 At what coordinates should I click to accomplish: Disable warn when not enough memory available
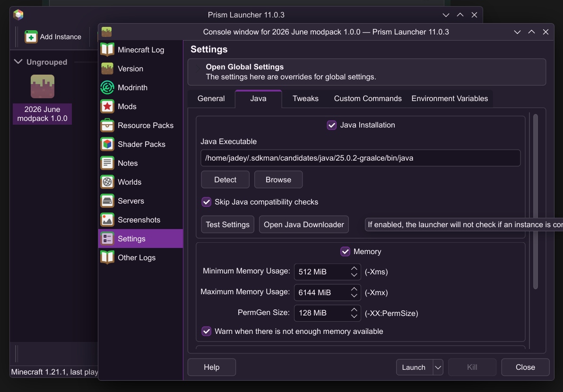[206, 332]
